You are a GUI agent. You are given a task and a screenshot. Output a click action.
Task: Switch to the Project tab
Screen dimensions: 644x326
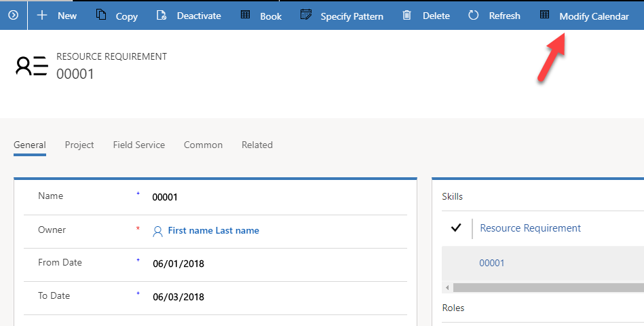79,145
